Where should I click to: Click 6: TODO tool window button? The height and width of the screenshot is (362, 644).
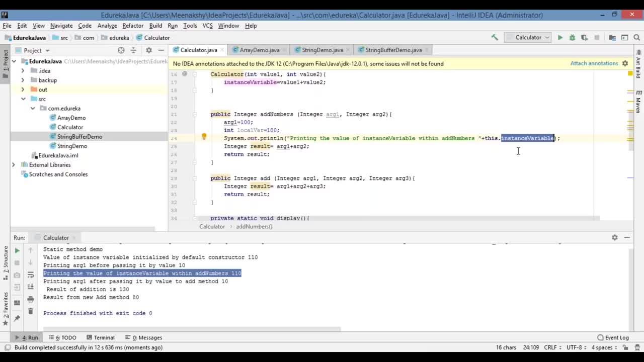coord(62,337)
